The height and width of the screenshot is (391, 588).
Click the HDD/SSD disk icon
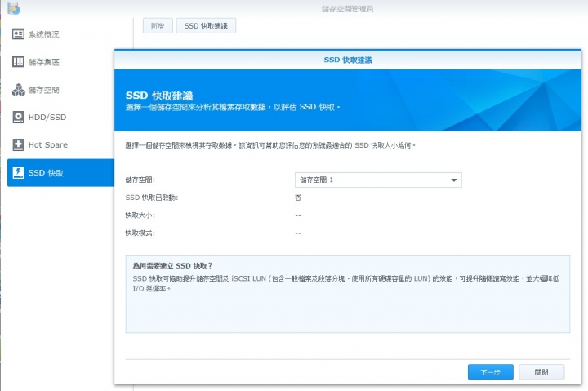click(x=18, y=118)
